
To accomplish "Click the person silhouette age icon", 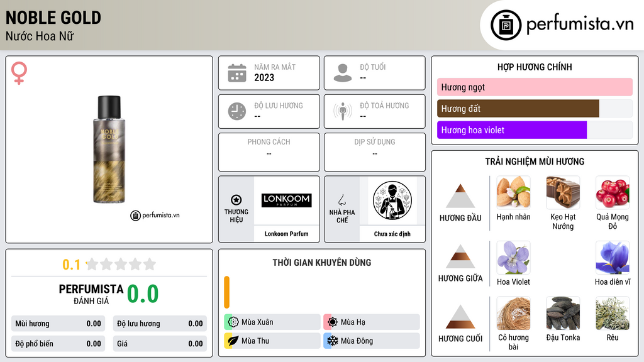I will tap(343, 73).
